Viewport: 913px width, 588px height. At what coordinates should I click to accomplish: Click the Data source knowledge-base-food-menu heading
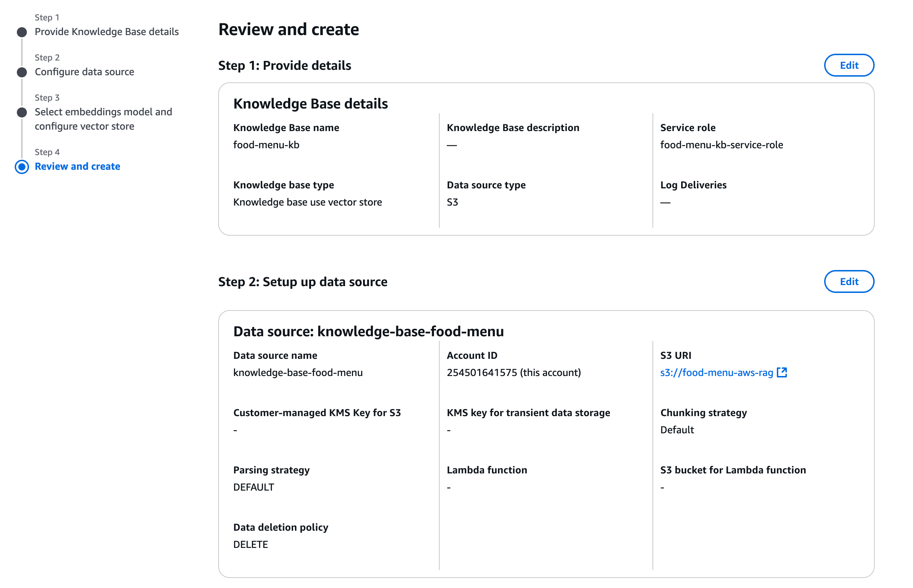(368, 331)
